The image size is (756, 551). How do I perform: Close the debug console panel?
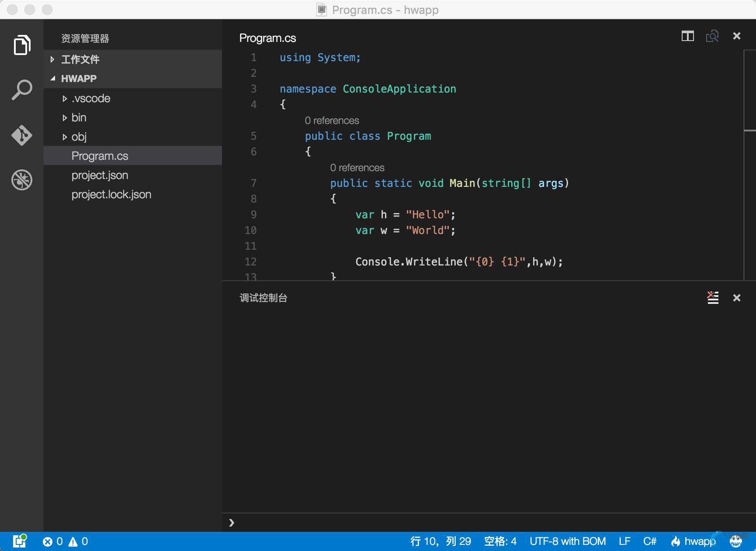tap(737, 298)
